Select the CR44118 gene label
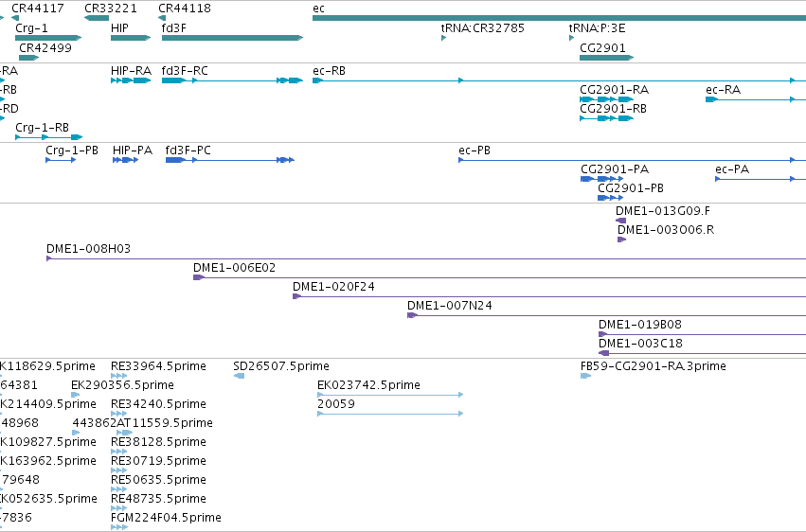Viewport: 806px width, 532px height. click(x=185, y=9)
